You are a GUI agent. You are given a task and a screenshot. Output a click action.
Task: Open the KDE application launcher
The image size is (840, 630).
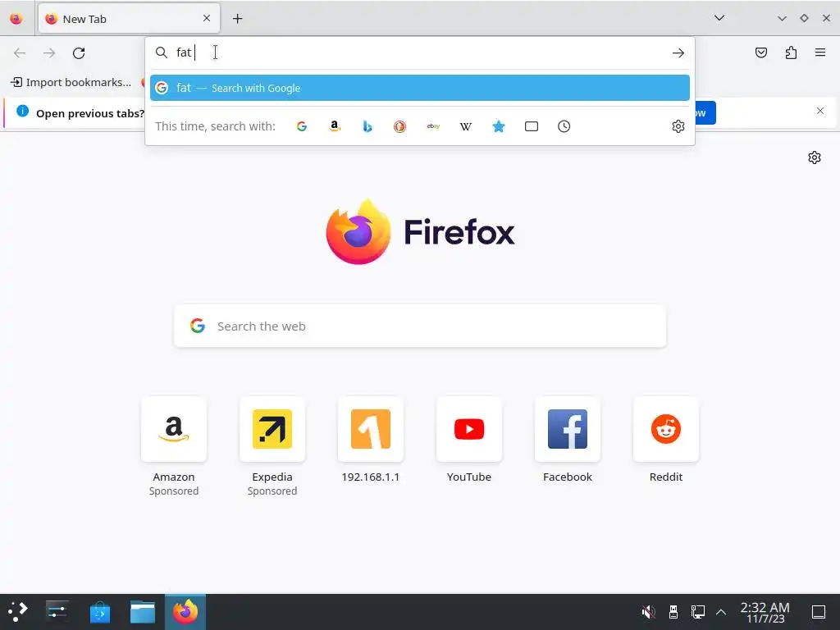(x=18, y=612)
